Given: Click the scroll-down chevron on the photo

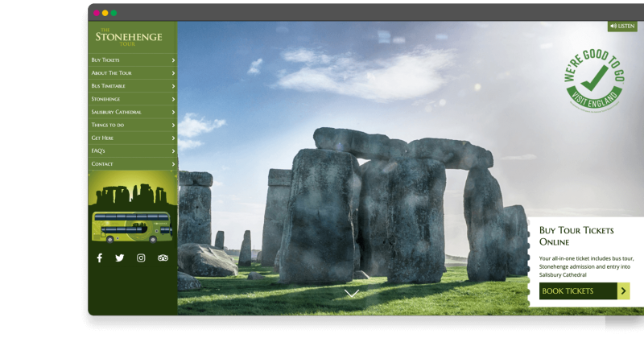Looking at the screenshot, I should [352, 294].
